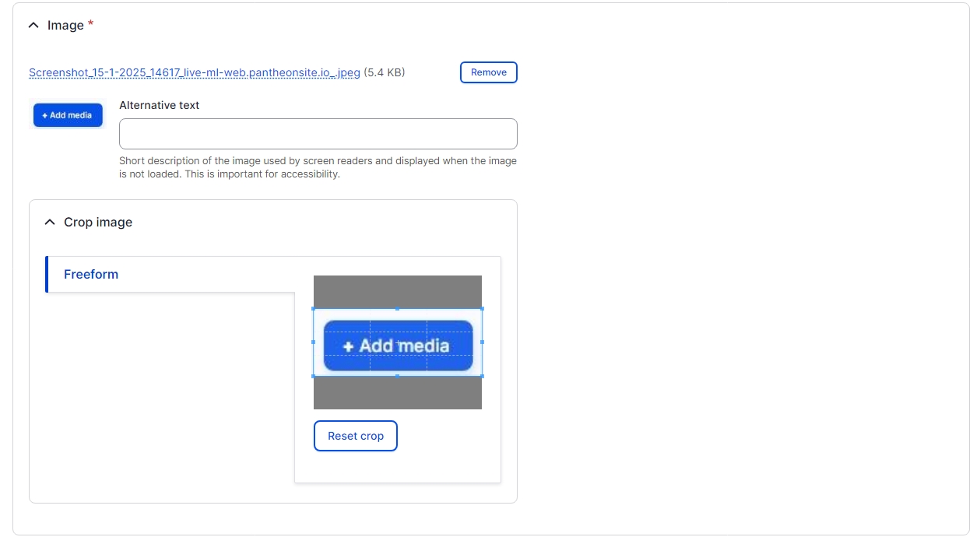Screen dimensions: 980x544
Task: Click the Add media image thumbnail preview
Action: pyautogui.click(x=68, y=115)
